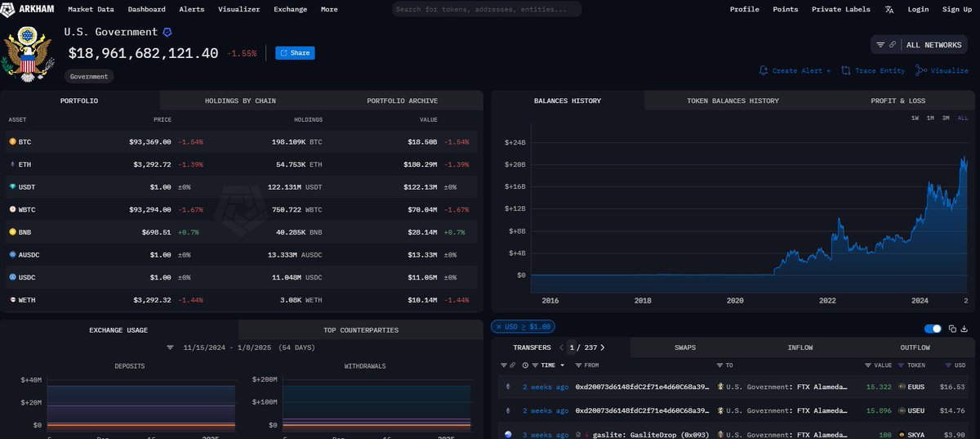The width and height of the screenshot is (980, 439).
Task: Click the BTC coin icon
Action: 12,142
